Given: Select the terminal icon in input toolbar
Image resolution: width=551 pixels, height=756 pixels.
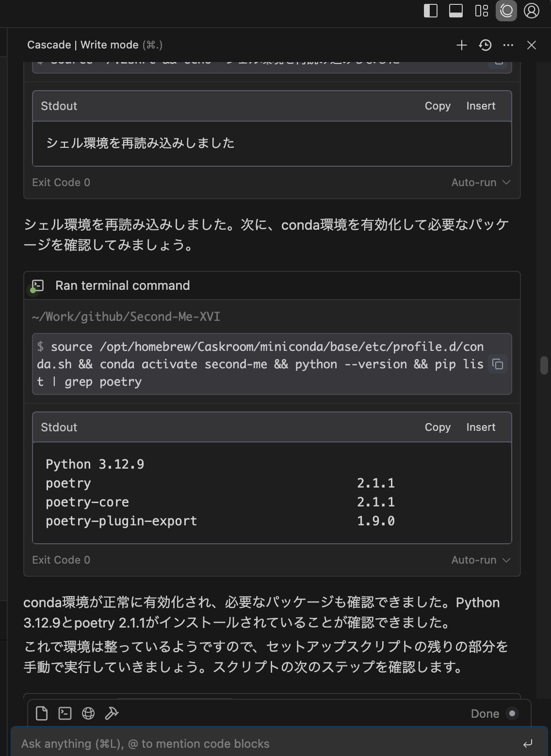Looking at the screenshot, I should (65, 713).
